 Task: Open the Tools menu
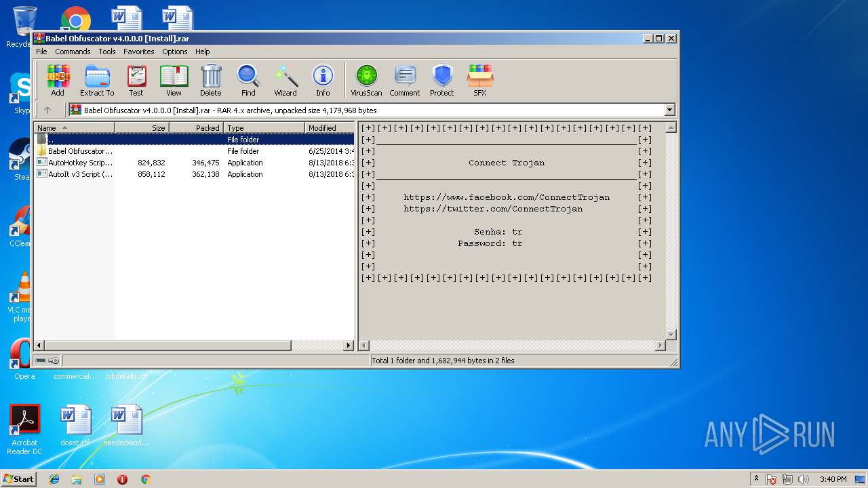pos(107,52)
